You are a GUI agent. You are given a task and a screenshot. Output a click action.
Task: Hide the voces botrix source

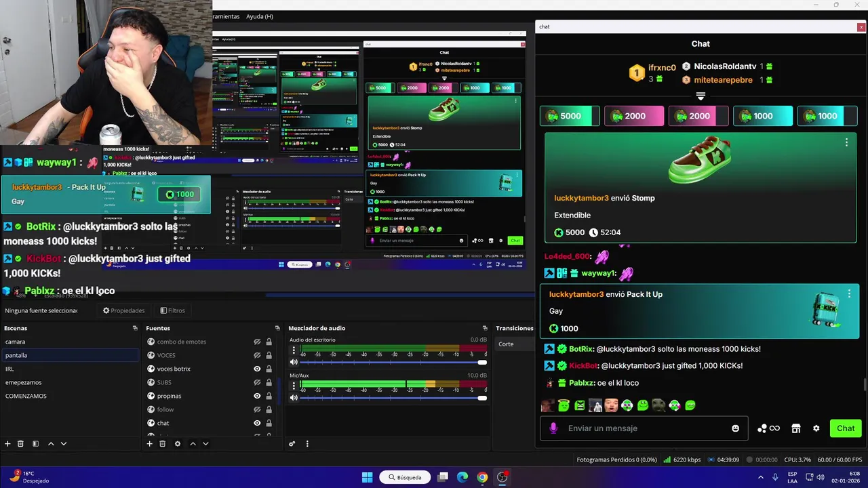pos(257,369)
